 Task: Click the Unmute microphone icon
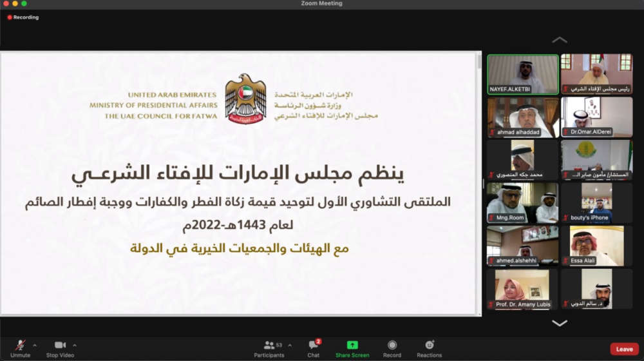(x=20, y=345)
